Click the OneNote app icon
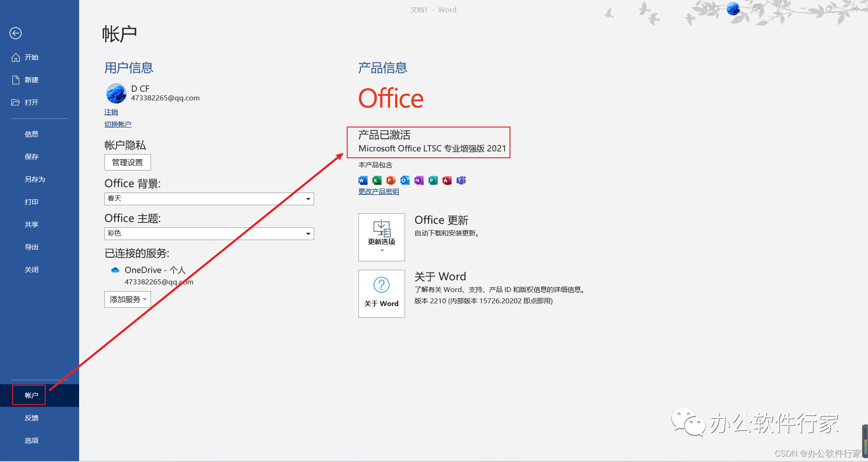This screenshot has height=462, width=868. [x=419, y=180]
